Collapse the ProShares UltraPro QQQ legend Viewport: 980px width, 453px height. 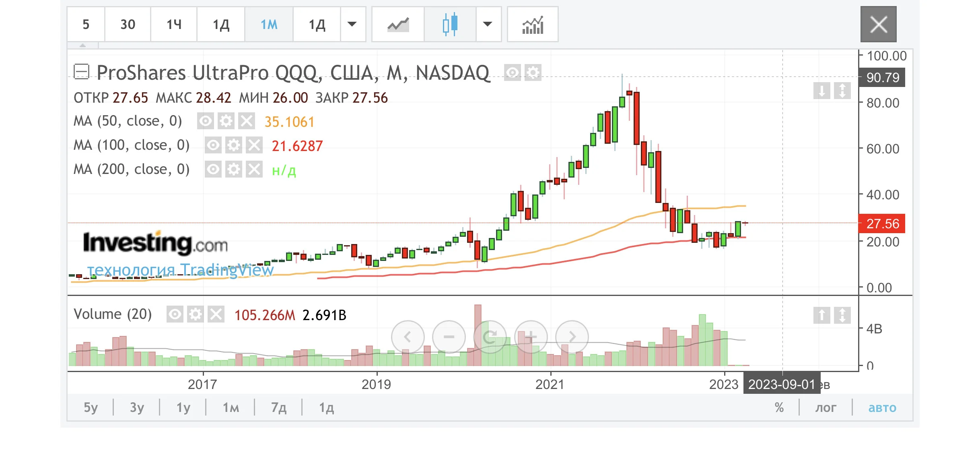81,72
